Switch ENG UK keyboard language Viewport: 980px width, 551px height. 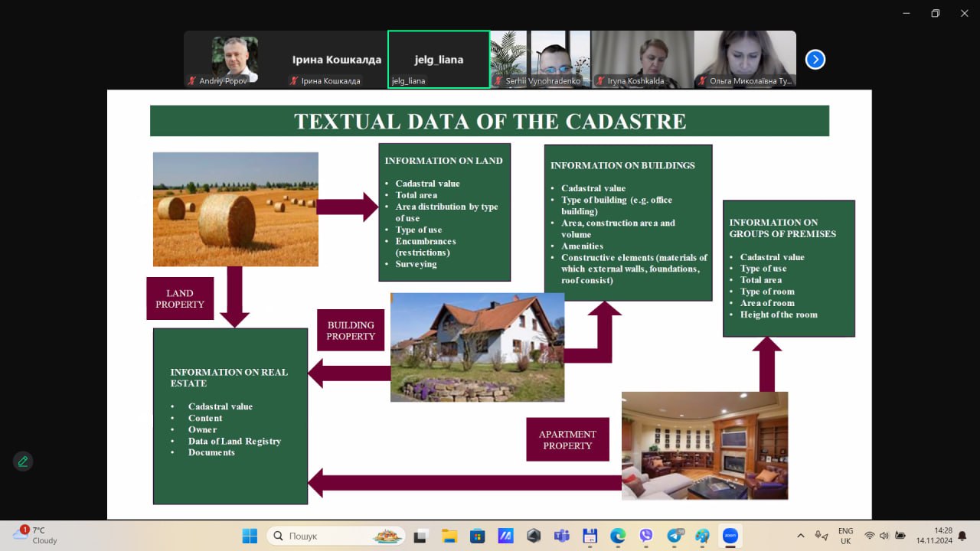845,536
